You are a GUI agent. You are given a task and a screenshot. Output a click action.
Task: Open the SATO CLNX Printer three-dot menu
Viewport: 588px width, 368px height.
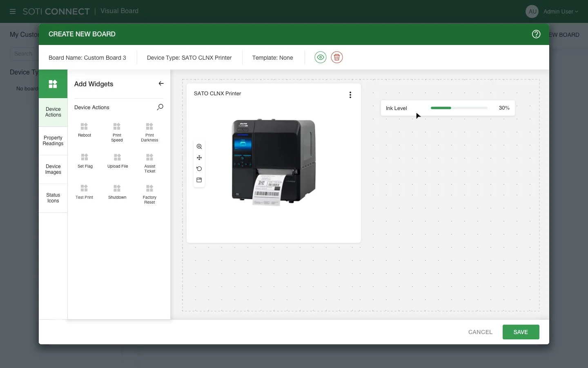pos(350,95)
